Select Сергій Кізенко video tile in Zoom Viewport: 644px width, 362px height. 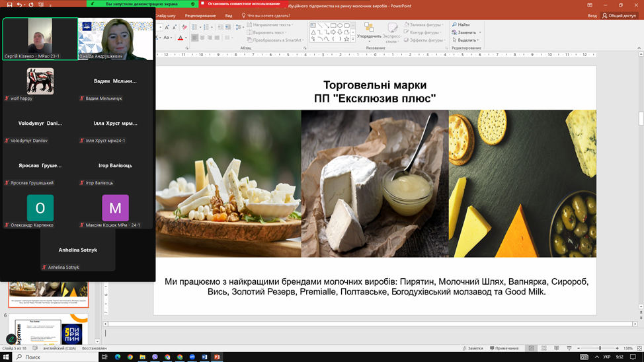(40, 39)
